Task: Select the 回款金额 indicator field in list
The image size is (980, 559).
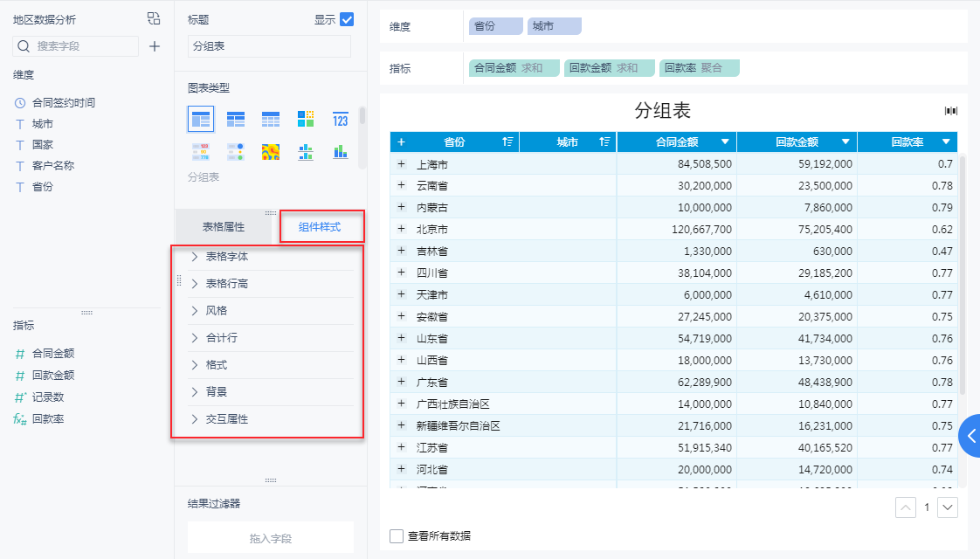Action: coord(53,376)
